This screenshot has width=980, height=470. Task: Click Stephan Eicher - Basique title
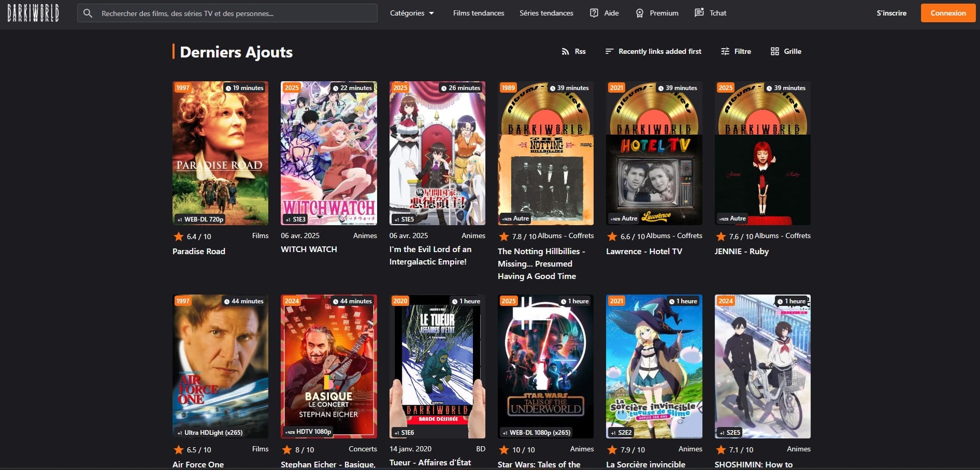(328, 464)
